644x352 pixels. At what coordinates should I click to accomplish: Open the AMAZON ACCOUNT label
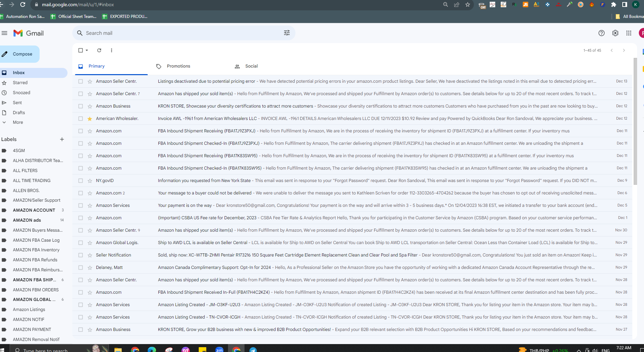34,210
